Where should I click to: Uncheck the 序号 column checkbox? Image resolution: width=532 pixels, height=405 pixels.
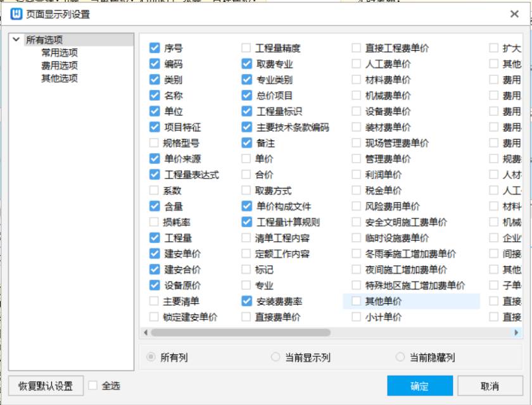coord(155,48)
